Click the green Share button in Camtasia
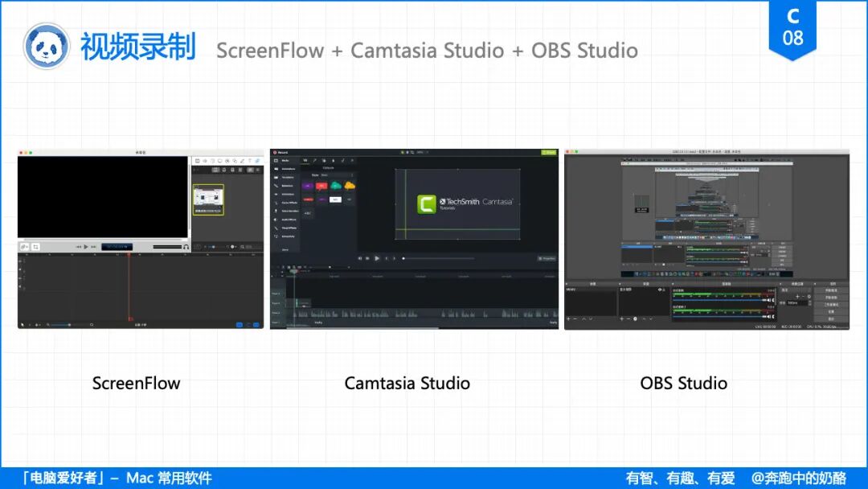 pyautogui.click(x=549, y=152)
